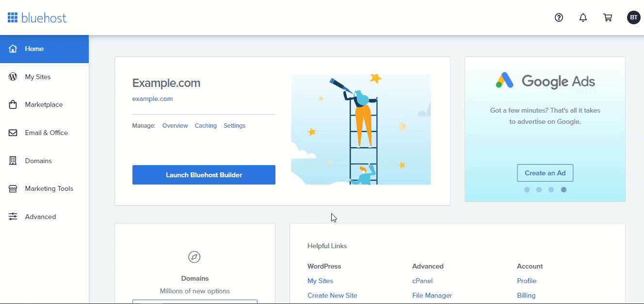644x304 pixels.
Task: Select the last Google Ads carousel dot
Action: point(563,190)
